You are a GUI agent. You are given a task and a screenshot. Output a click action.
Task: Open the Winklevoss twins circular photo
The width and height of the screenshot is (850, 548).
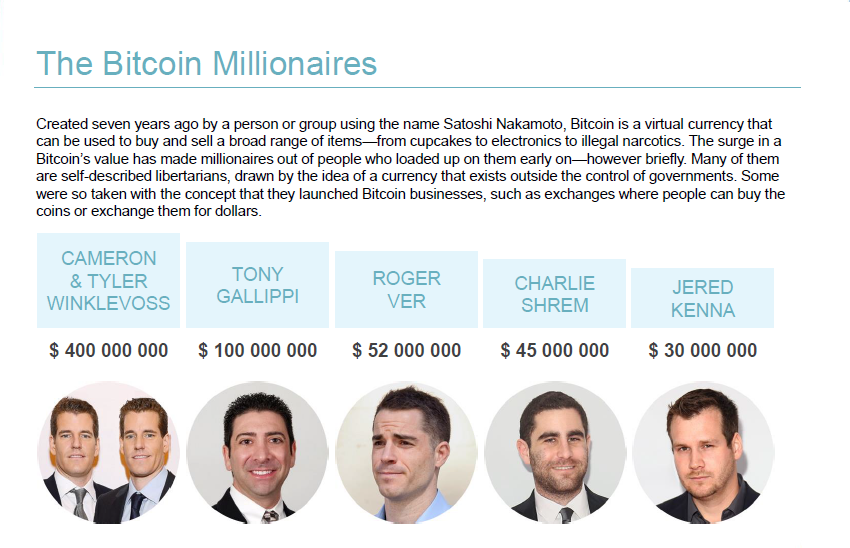click(108, 453)
